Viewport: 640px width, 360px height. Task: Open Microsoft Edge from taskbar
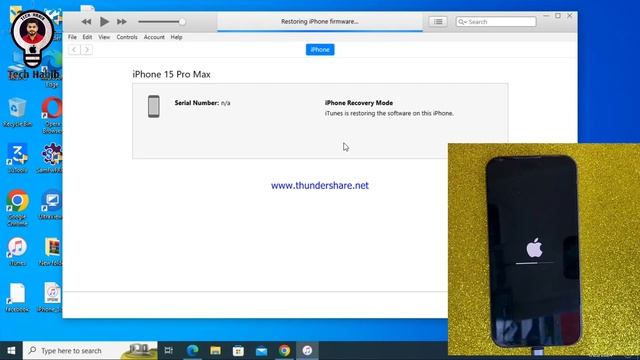192,351
